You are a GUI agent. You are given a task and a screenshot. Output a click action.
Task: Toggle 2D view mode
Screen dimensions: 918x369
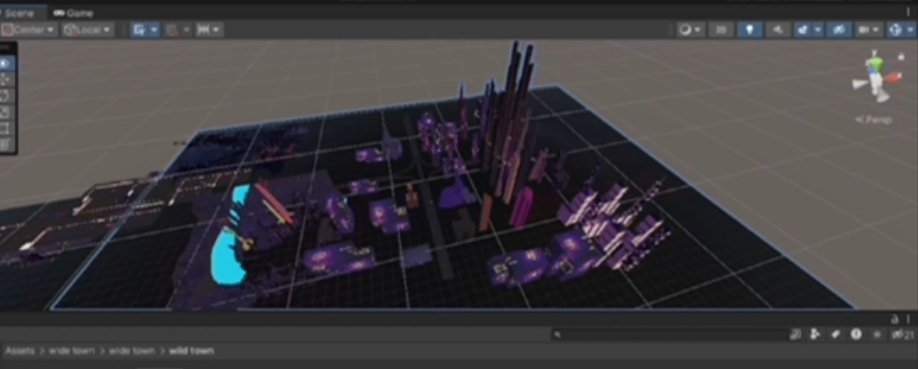click(x=721, y=30)
